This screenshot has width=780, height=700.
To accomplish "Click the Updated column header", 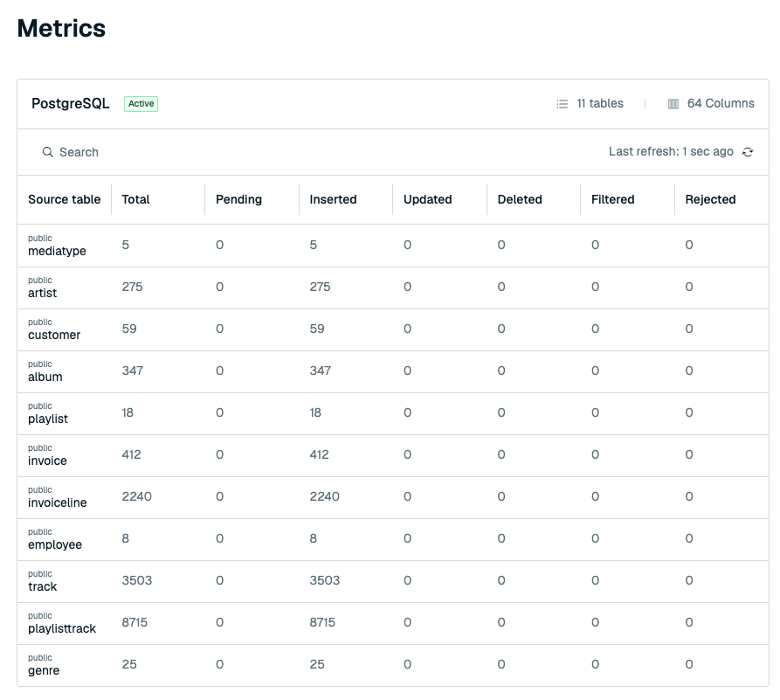I will coord(428,199).
